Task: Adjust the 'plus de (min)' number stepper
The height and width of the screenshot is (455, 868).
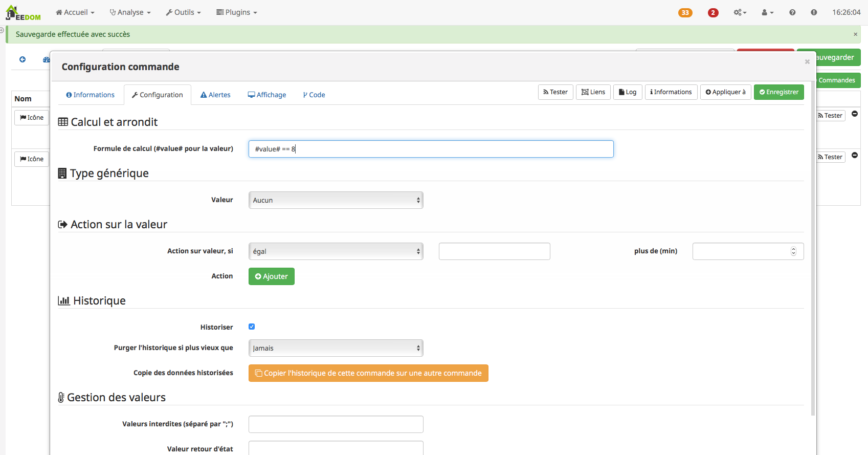Action: 793,251
